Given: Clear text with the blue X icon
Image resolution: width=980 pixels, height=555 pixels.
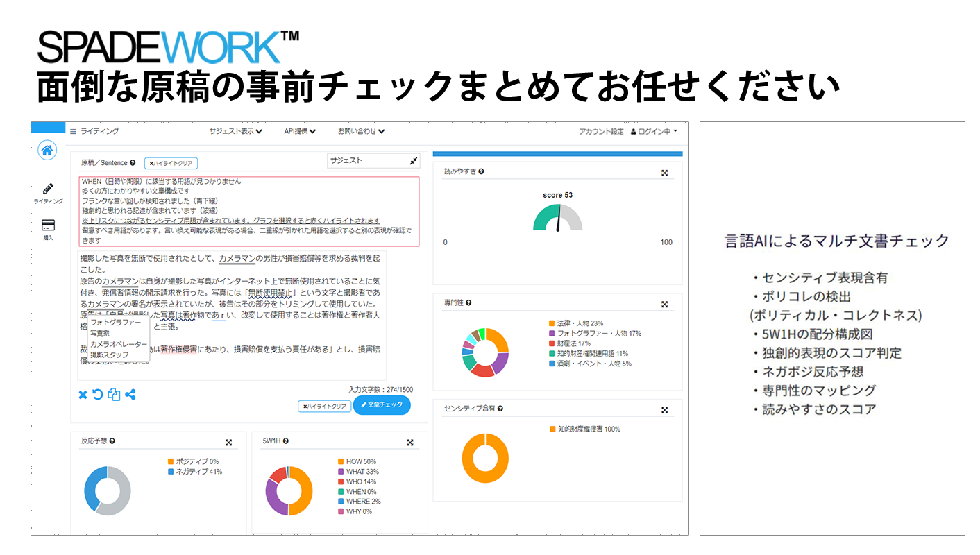Looking at the screenshot, I should point(83,395).
